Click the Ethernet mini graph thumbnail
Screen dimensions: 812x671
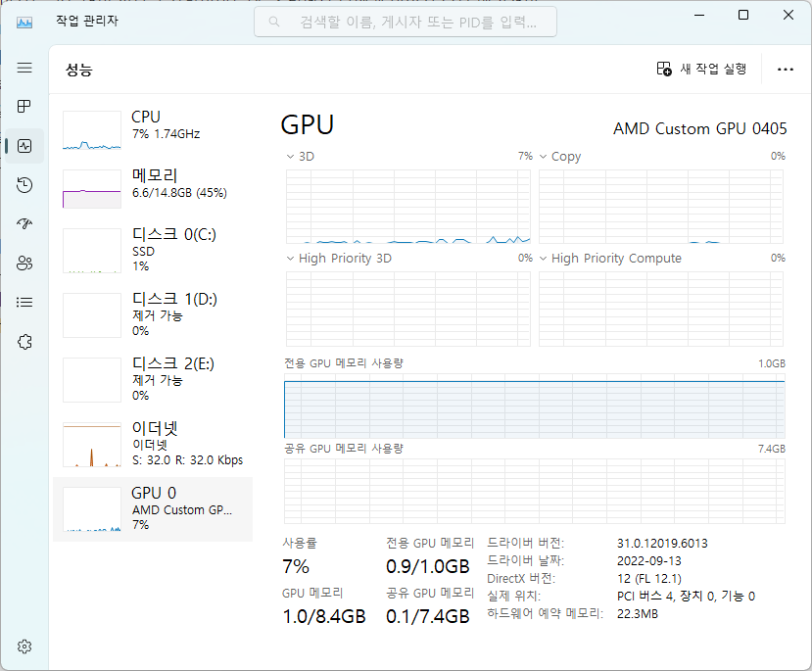[x=92, y=445]
